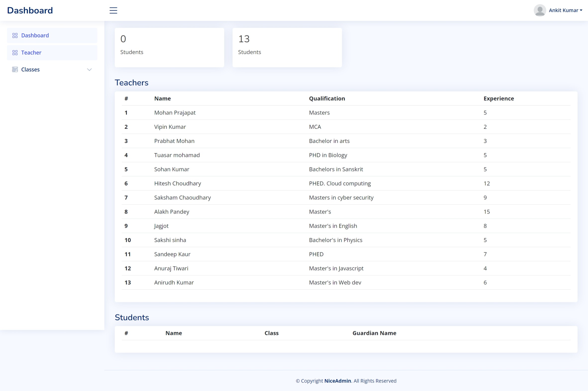Click the Dashboard logo title
Screen dimensions: 588x391
pyautogui.click(x=30, y=10)
